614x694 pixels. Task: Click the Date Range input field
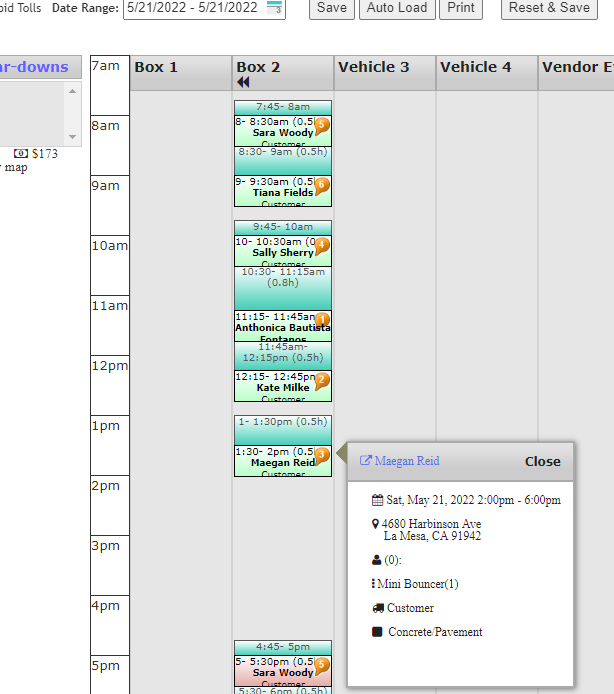(x=195, y=8)
